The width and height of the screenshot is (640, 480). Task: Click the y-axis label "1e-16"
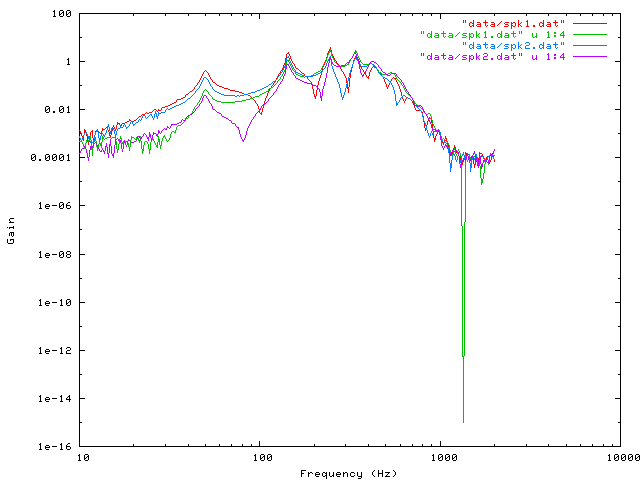[55, 447]
